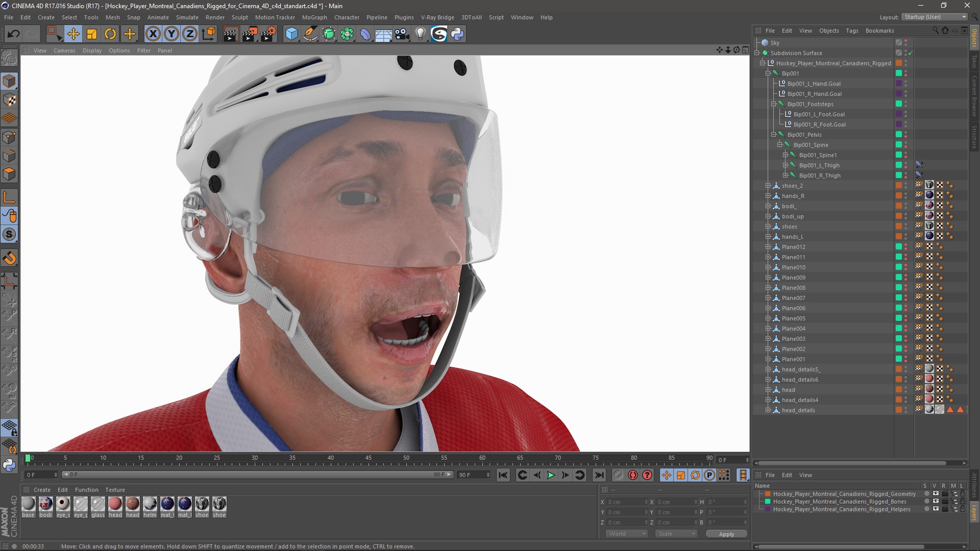The image size is (980, 551).
Task: Select the Move tool in top toolbar
Action: (73, 34)
